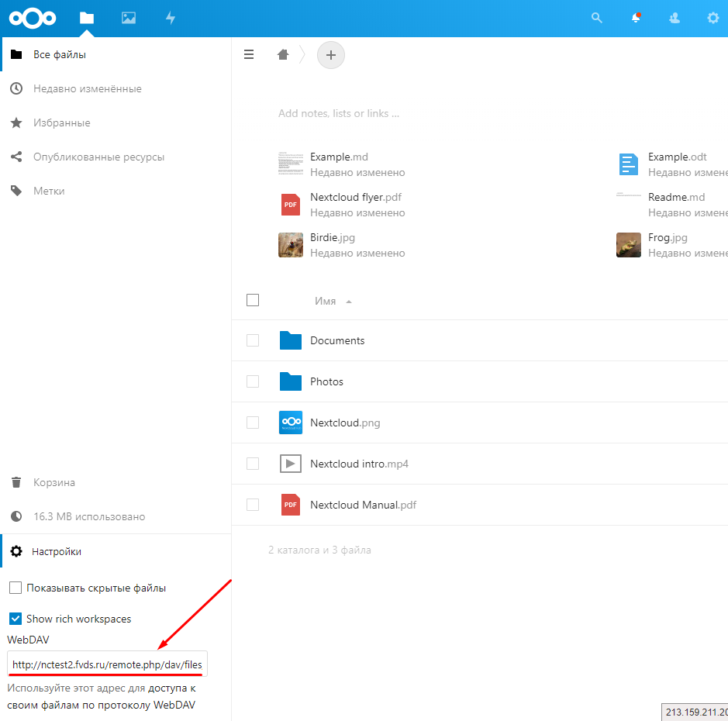
Task: Open the Nextcloud intro.mp4 file name
Action: [360, 464]
